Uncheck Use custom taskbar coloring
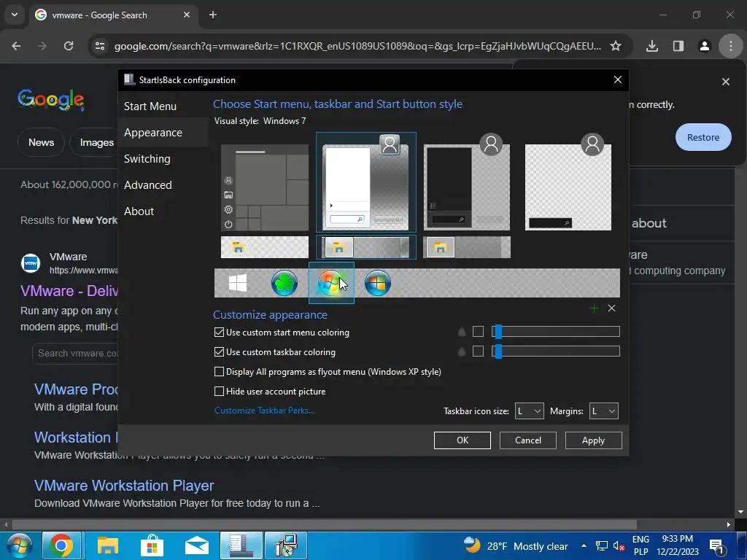This screenshot has width=747, height=560. point(219,352)
